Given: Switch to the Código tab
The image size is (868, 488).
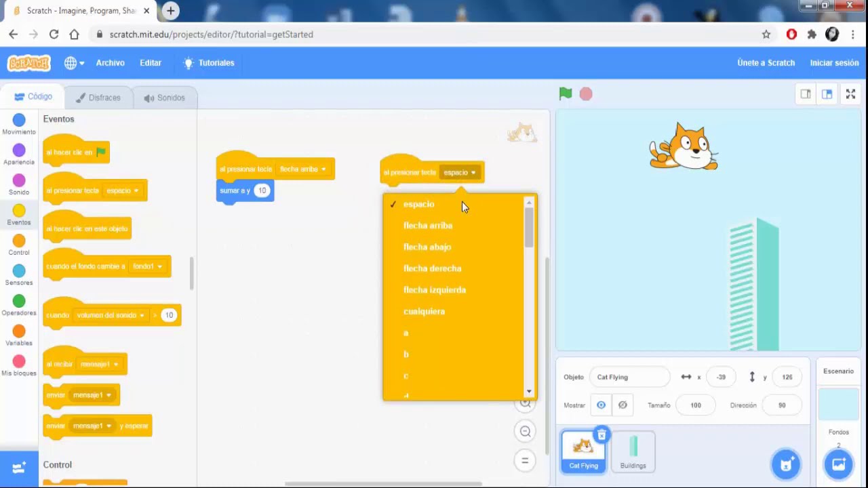Looking at the screenshot, I should tap(33, 97).
